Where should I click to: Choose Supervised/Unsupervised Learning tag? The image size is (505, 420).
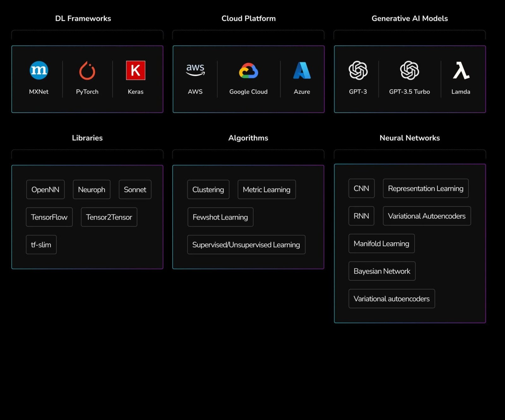pos(246,244)
